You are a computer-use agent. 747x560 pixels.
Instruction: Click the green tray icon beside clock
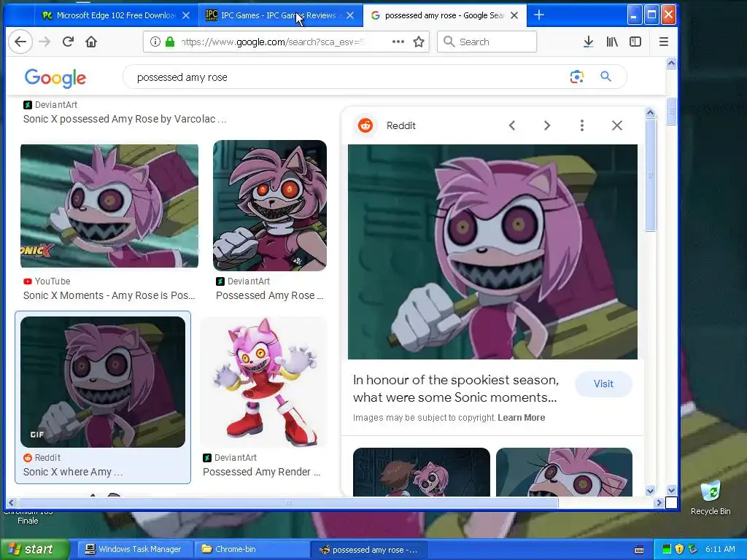[x=667, y=549]
